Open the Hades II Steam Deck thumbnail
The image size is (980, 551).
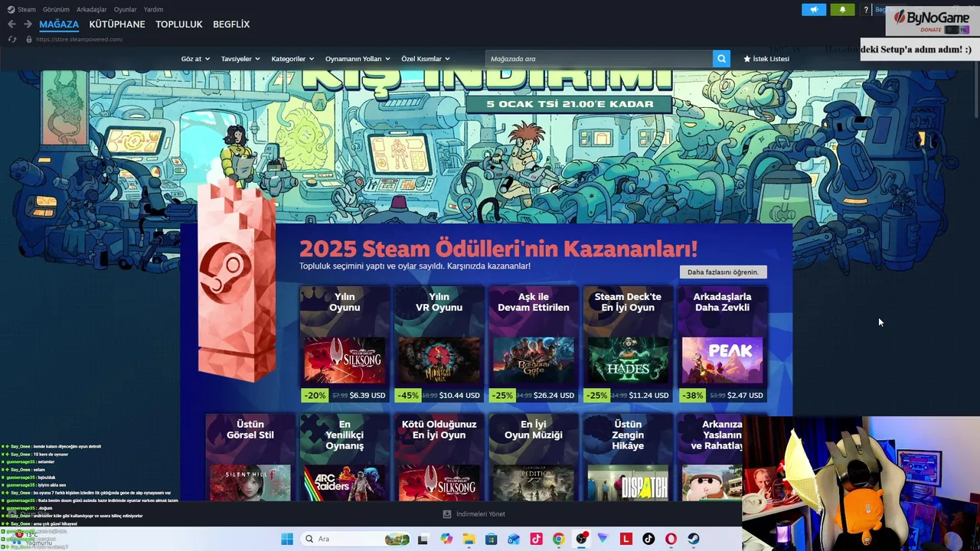pos(628,360)
